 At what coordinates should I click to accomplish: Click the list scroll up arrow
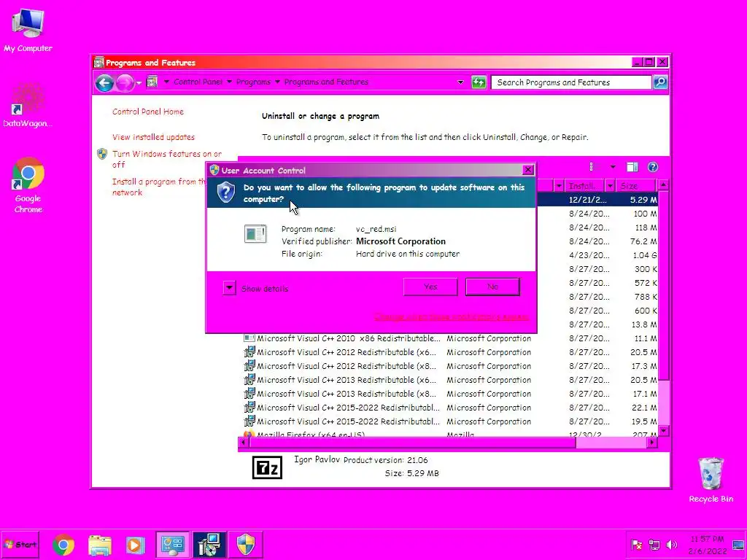pyautogui.click(x=664, y=184)
